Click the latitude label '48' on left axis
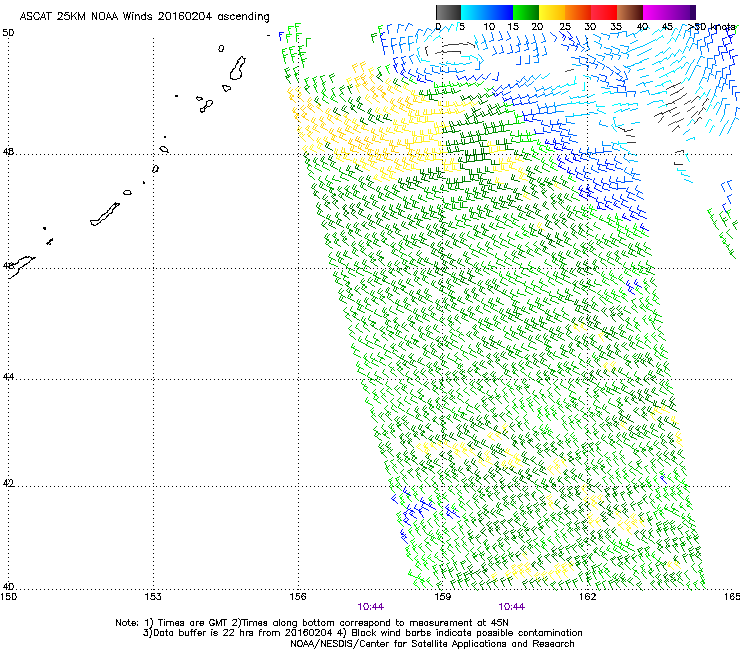The height and width of the screenshot is (650, 740). pos(8,152)
